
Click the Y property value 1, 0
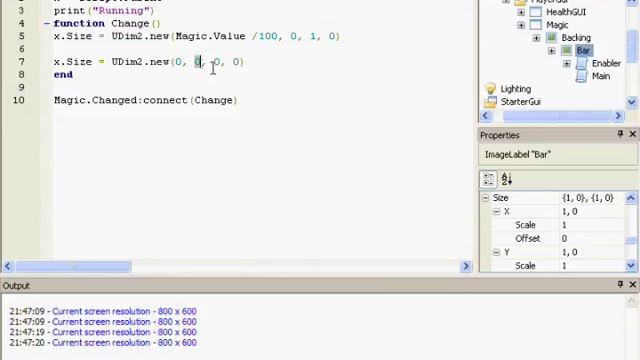pyautogui.click(x=591, y=252)
